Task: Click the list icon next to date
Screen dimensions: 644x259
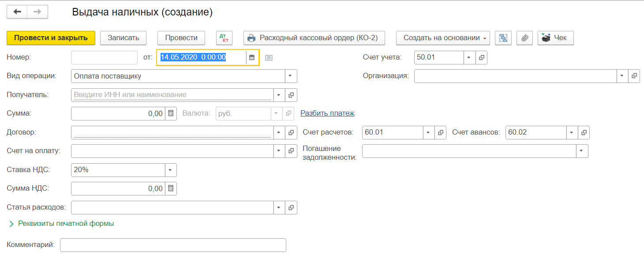Action: (269, 57)
